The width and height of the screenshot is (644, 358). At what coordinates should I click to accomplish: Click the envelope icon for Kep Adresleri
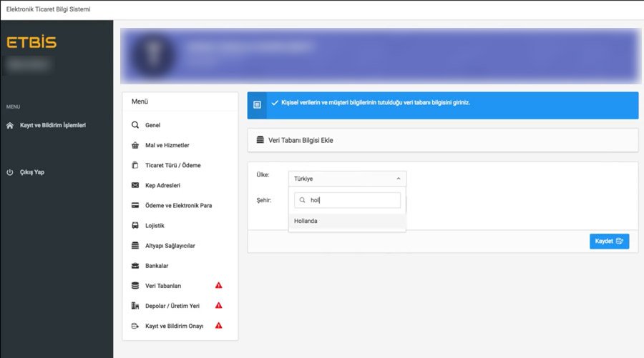coord(135,185)
